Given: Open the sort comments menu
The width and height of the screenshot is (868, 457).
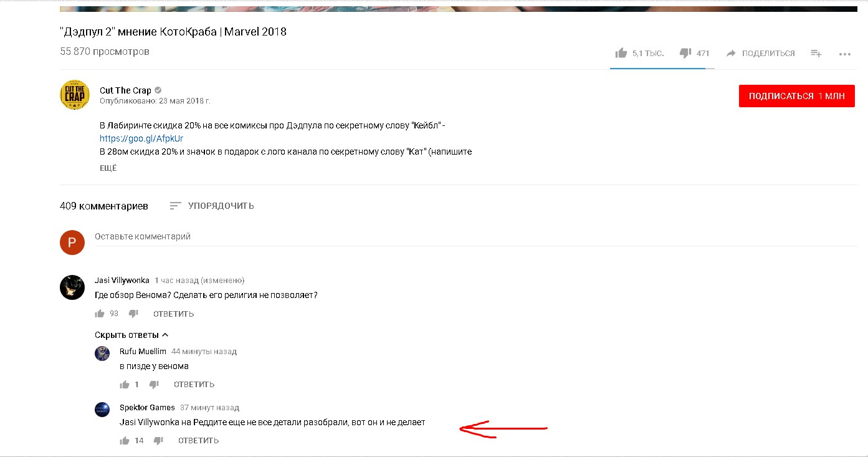Looking at the screenshot, I should (x=212, y=206).
